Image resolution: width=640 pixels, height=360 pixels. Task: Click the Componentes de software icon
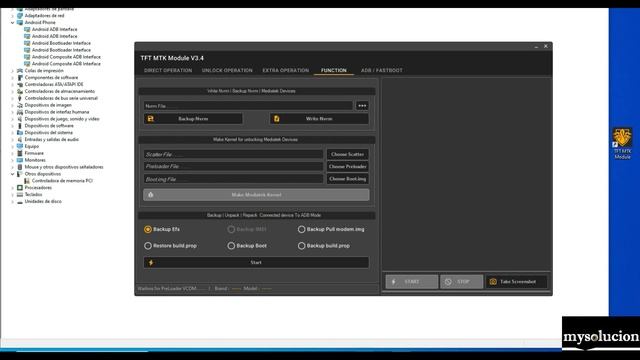(20, 78)
